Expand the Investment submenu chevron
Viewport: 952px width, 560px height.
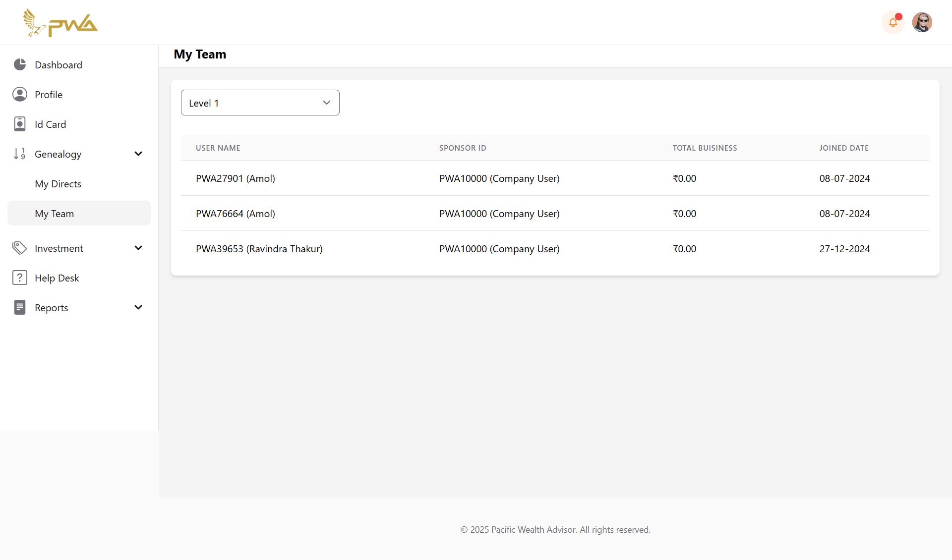pos(138,248)
